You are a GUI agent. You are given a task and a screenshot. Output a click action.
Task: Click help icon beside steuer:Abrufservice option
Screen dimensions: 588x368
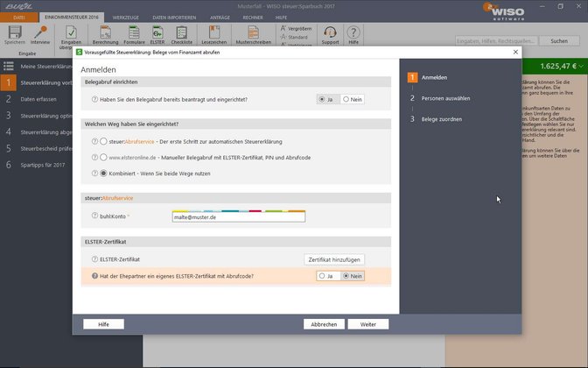point(94,142)
